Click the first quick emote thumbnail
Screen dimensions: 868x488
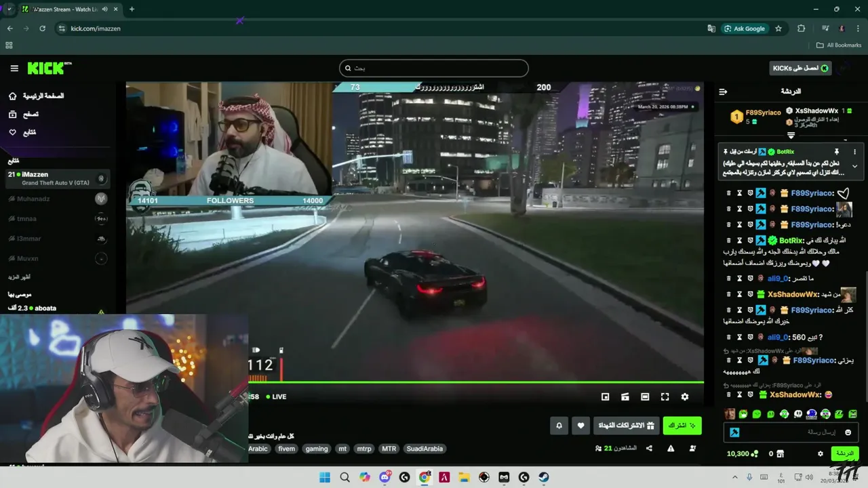point(730,414)
